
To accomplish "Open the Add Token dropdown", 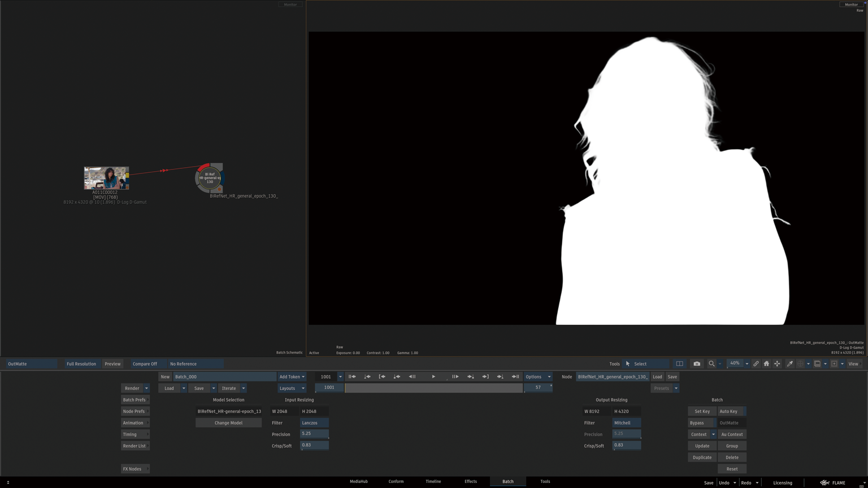I will (292, 377).
